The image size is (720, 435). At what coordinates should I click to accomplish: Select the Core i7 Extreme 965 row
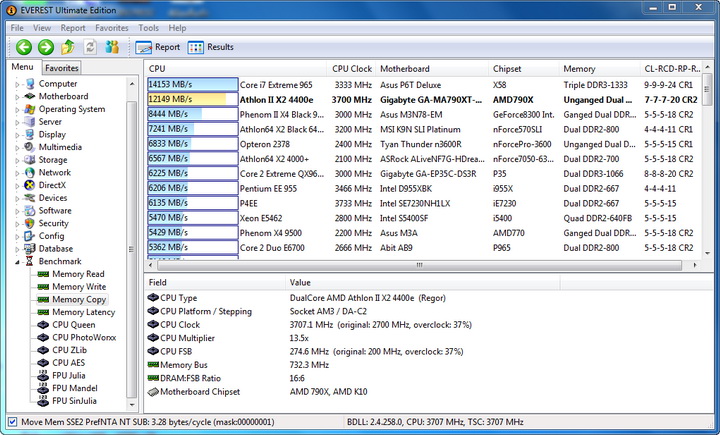point(424,85)
